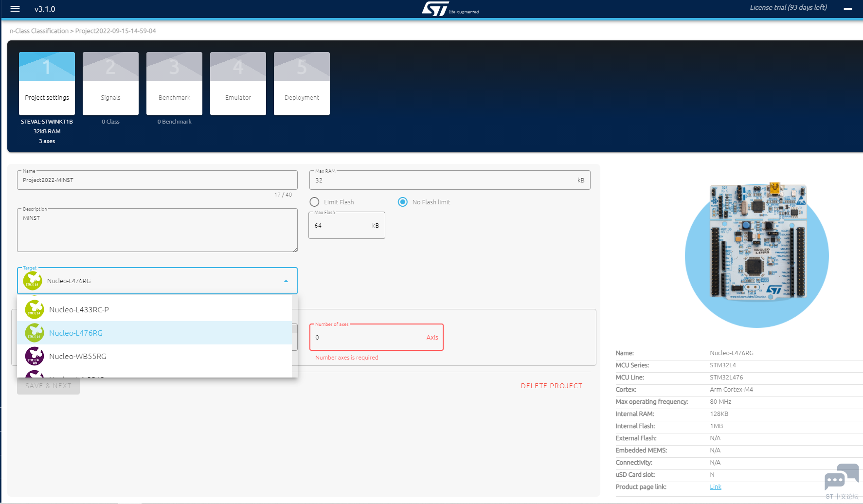Click the STM32 L4 icon in Target field
The image size is (863, 504).
(33, 281)
